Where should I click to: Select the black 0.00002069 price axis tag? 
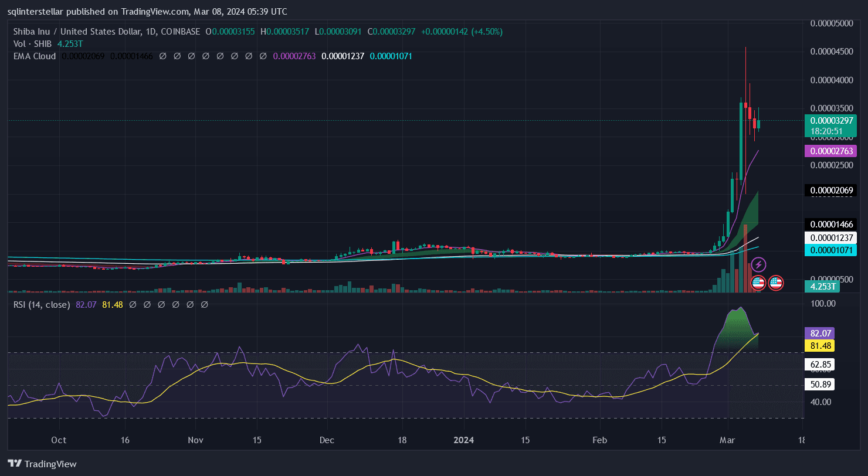pos(832,191)
